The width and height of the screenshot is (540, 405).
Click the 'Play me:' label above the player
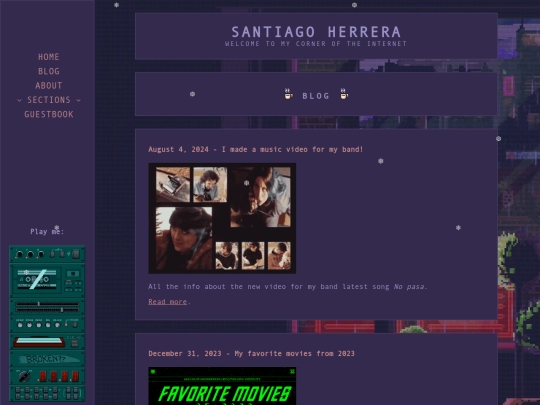click(47, 231)
